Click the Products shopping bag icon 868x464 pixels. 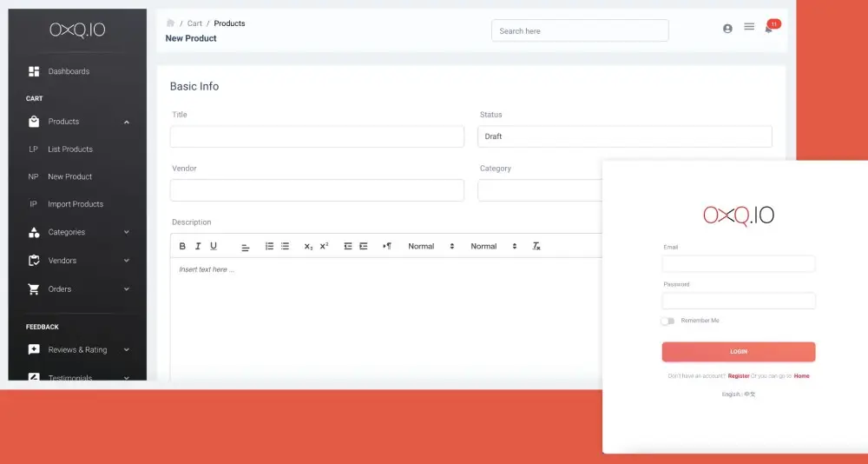click(x=34, y=122)
